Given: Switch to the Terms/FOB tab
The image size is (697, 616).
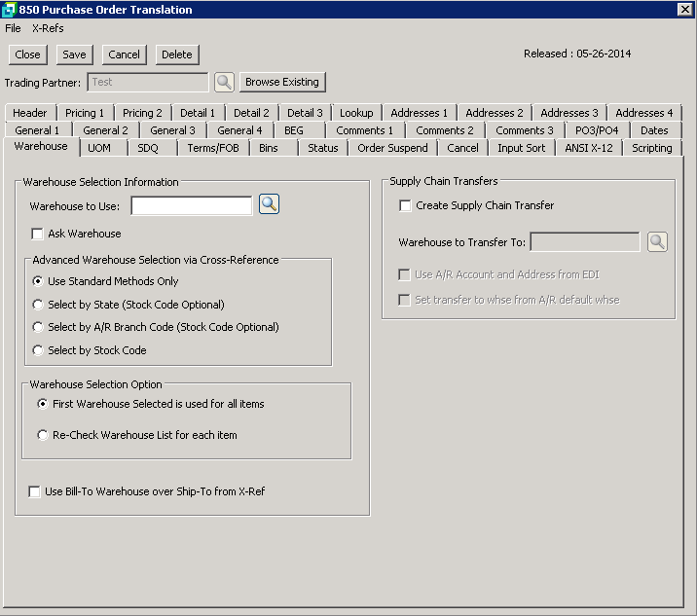Looking at the screenshot, I should (x=213, y=148).
